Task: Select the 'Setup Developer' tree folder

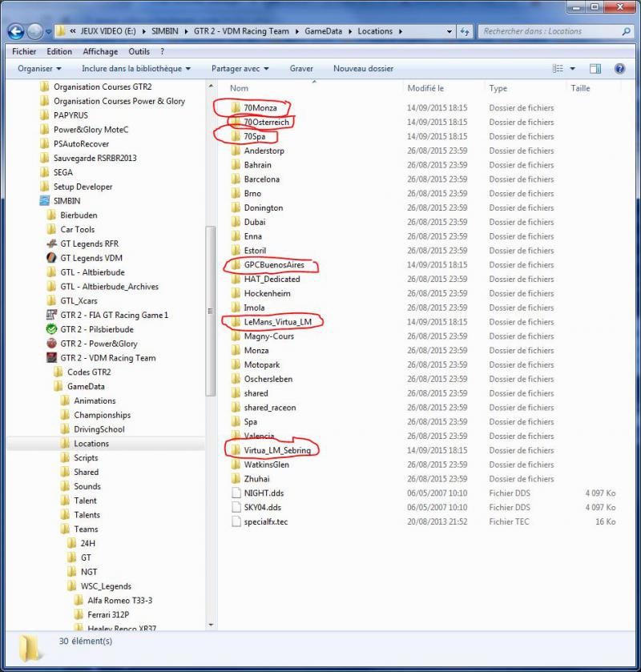Action: click(x=76, y=187)
